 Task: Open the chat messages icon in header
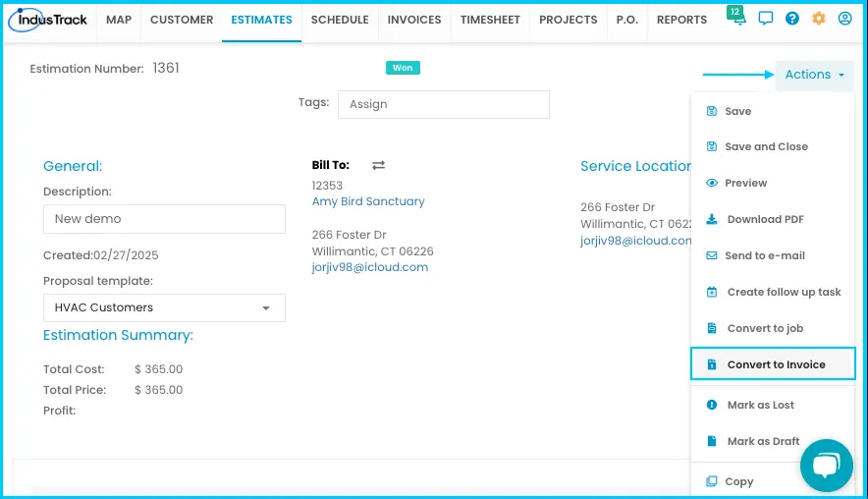coord(766,19)
